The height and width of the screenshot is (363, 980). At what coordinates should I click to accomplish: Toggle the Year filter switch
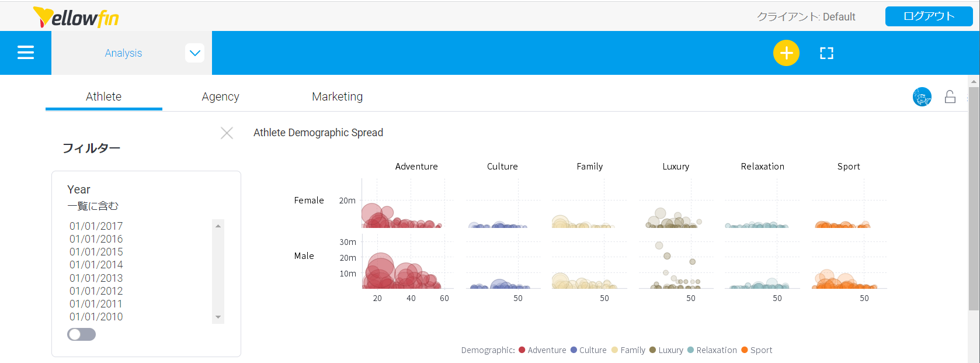coord(81,334)
